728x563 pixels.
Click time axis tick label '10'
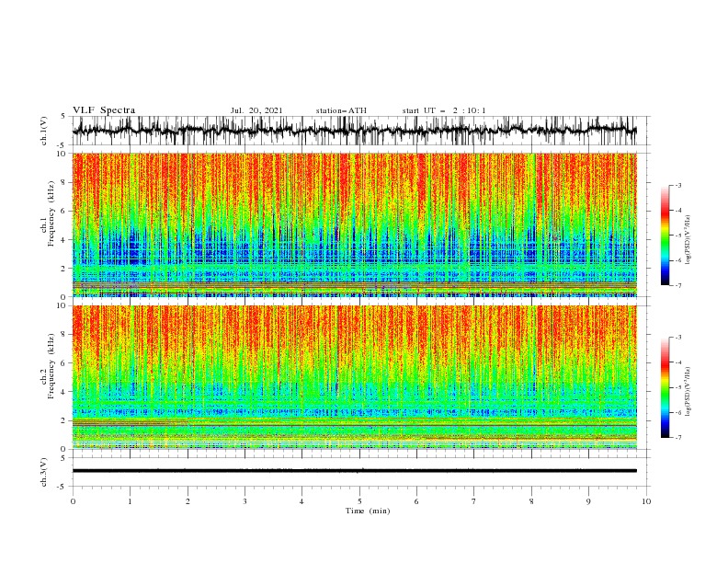point(646,501)
